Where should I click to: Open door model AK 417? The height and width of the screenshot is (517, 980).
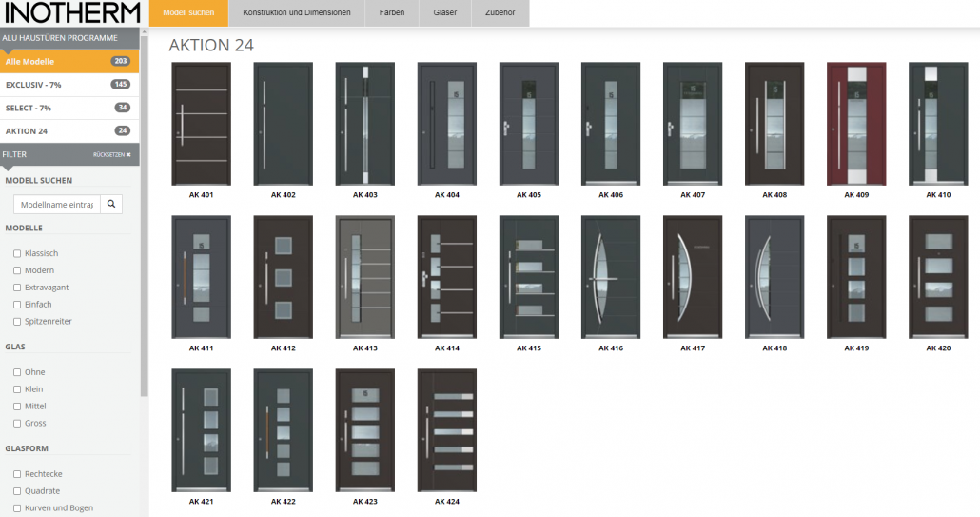(x=693, y=277)
